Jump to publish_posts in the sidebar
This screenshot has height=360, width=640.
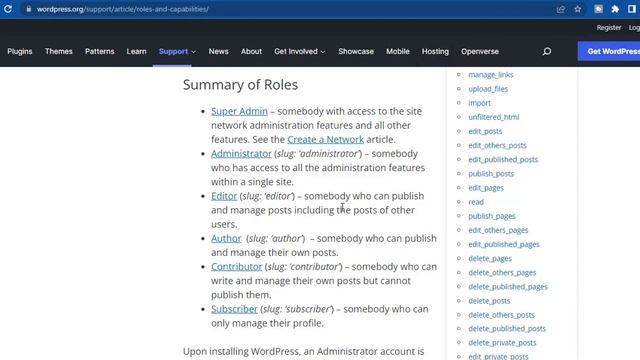491,174
